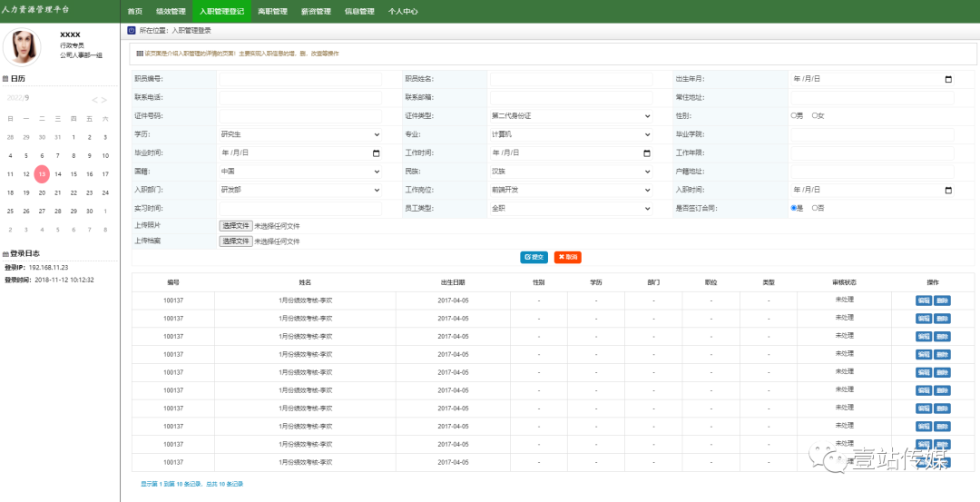Click the 工作时间 calendar picker icon
Screen dimensions: 980x502
[x=647, y=153]
